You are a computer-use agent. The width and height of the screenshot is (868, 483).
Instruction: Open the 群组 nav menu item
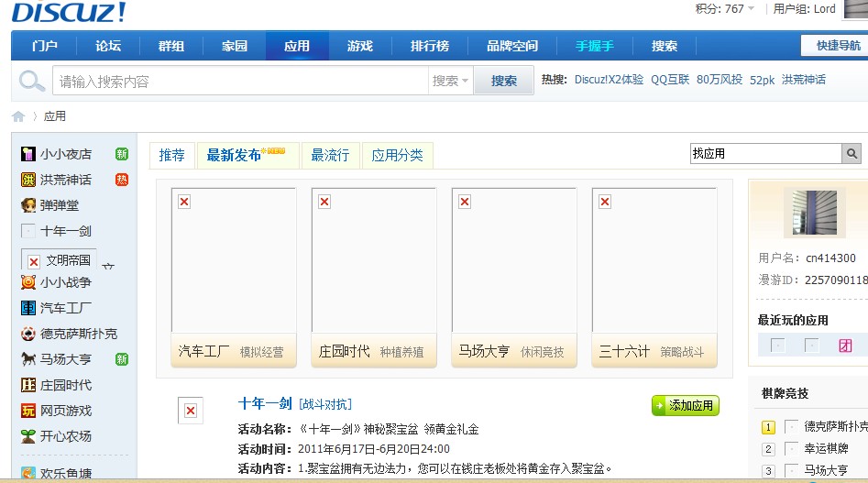(x=171, y=46)
